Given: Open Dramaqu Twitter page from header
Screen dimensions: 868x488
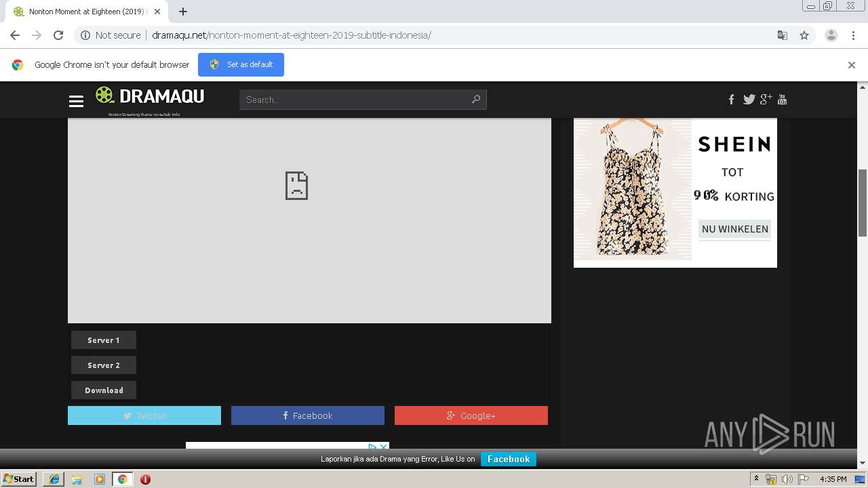Looking at the screenshot, I should coord(749,100).
